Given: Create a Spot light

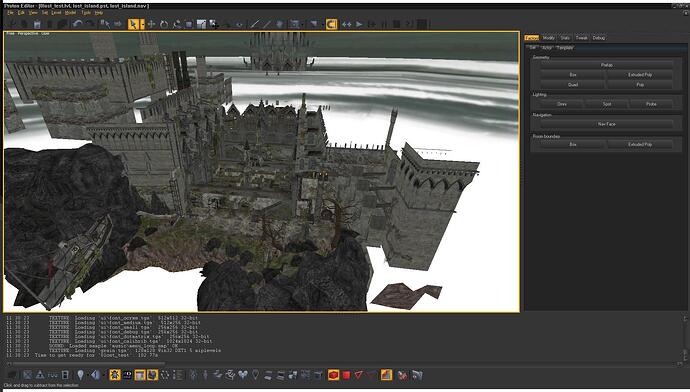Looking at the screenshot, I should click(607, 104).
